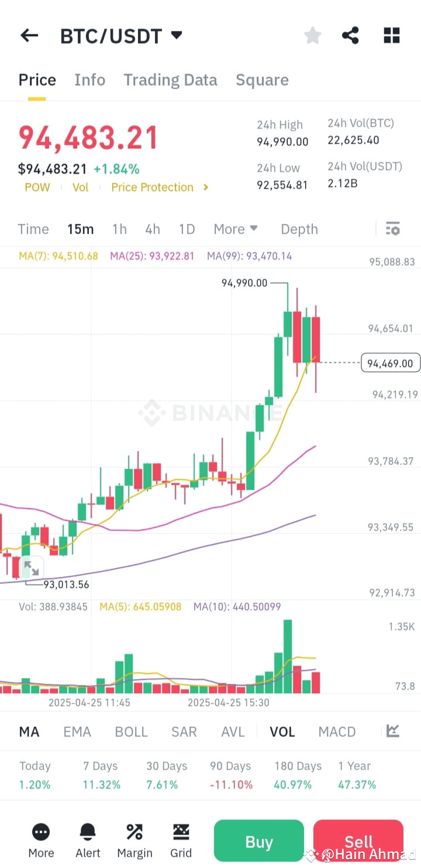Tap the 94,469.00 price tag on chart
421x868 pixels.
390,362
